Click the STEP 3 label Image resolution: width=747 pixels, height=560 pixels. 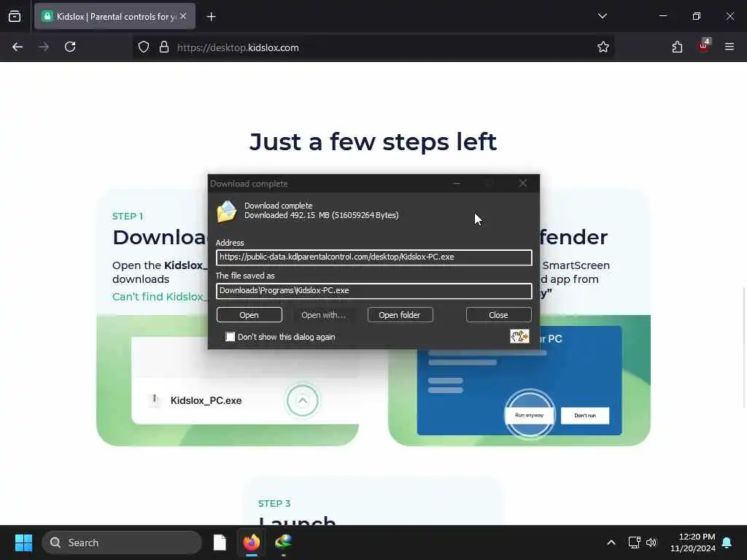(274, 503)
